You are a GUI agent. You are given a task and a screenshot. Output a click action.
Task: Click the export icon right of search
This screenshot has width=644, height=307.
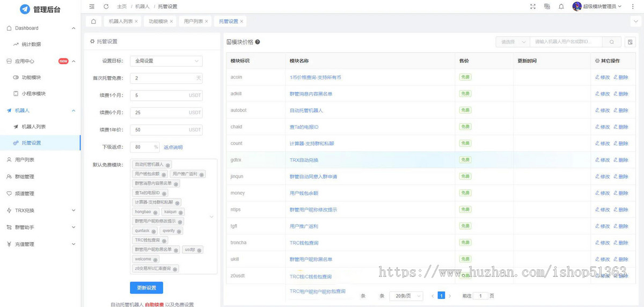630,42
